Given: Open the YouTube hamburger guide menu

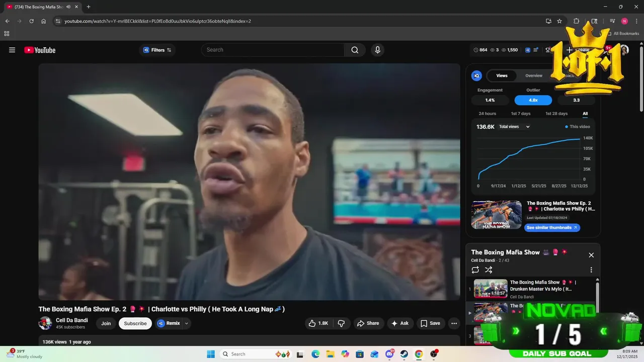Looking at the screenshot, I should click(12, 50).
